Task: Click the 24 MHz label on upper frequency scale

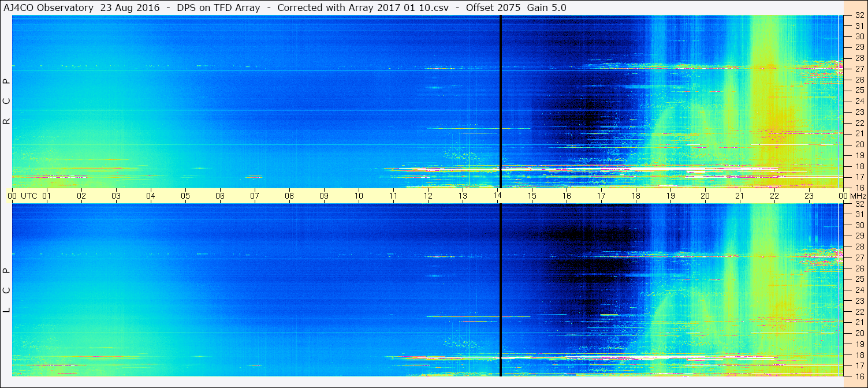Action: (859, 102)
